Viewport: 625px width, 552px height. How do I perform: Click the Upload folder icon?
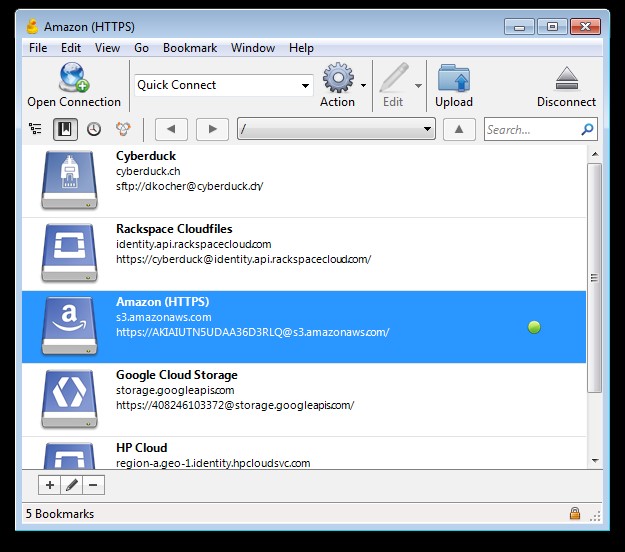pyautogui.click(x=454, y=78)
